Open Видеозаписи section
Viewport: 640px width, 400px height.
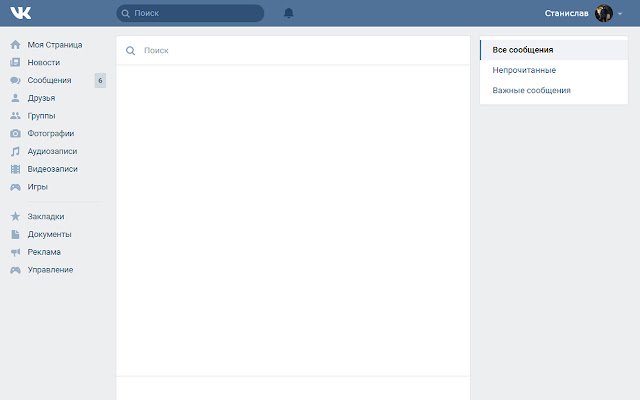tap(52, 169)
